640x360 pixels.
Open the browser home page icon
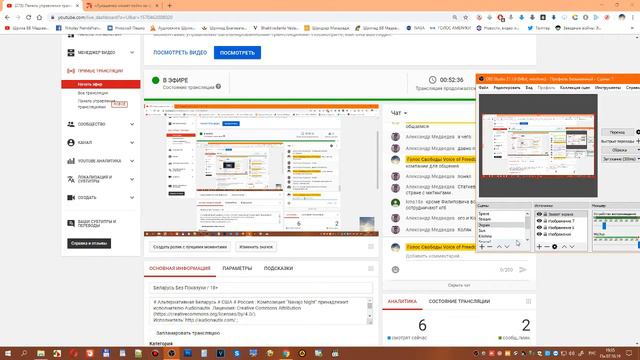point(39,18)
